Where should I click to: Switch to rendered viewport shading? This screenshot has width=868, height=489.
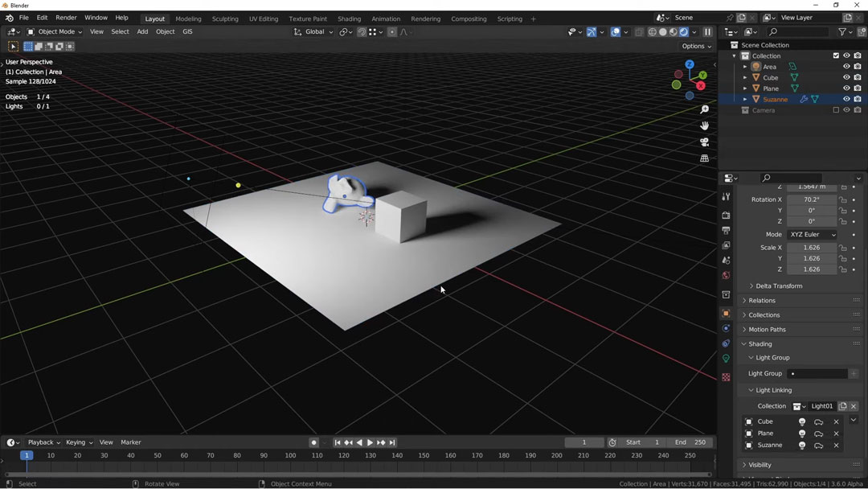pyautogui.click(x=684, y=32)
